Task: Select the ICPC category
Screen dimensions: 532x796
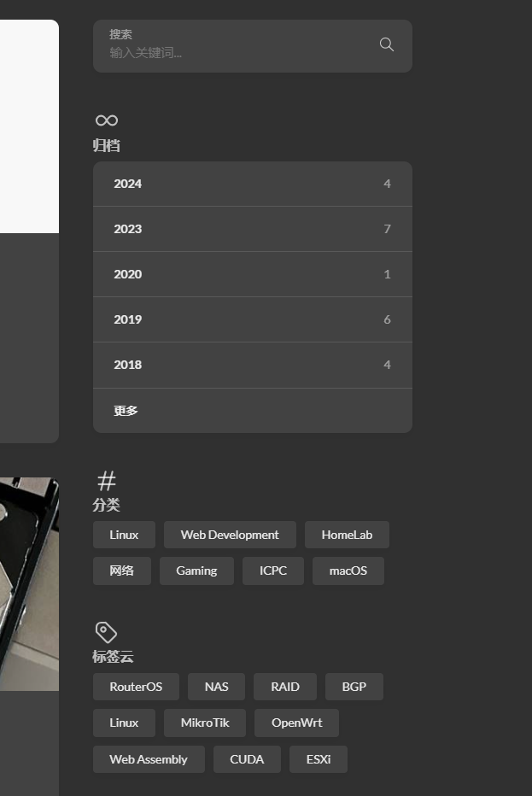Action: 273,571
